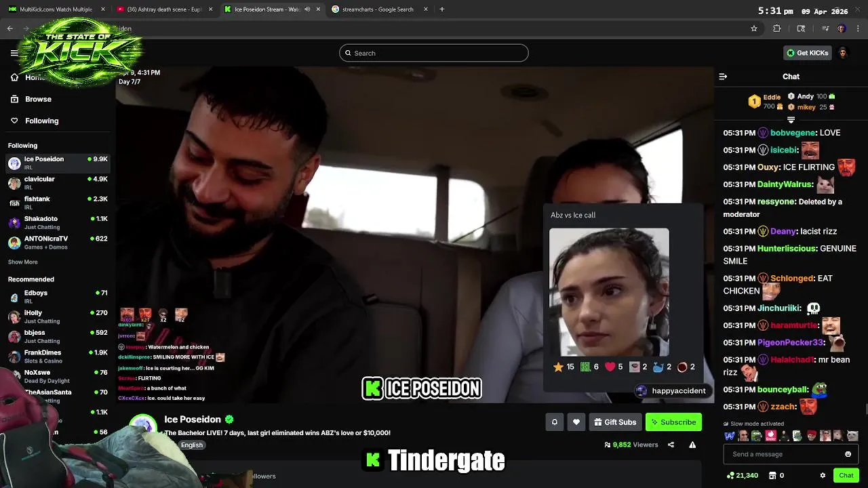
Task: Open Ice Poseidon channel name under video
Action: coord(193,420)
